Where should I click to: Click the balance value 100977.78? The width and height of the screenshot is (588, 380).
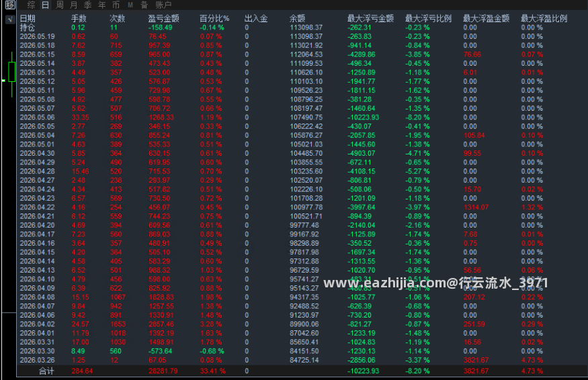[306, 207]
